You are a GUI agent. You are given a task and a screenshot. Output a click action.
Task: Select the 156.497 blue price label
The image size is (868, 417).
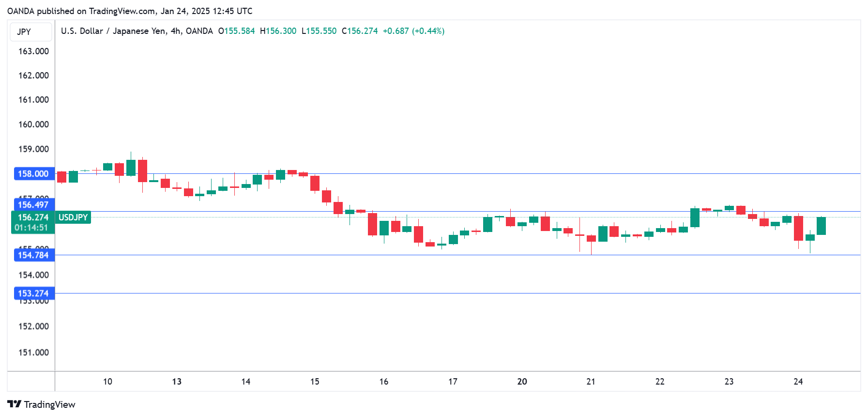coord(33,204)
